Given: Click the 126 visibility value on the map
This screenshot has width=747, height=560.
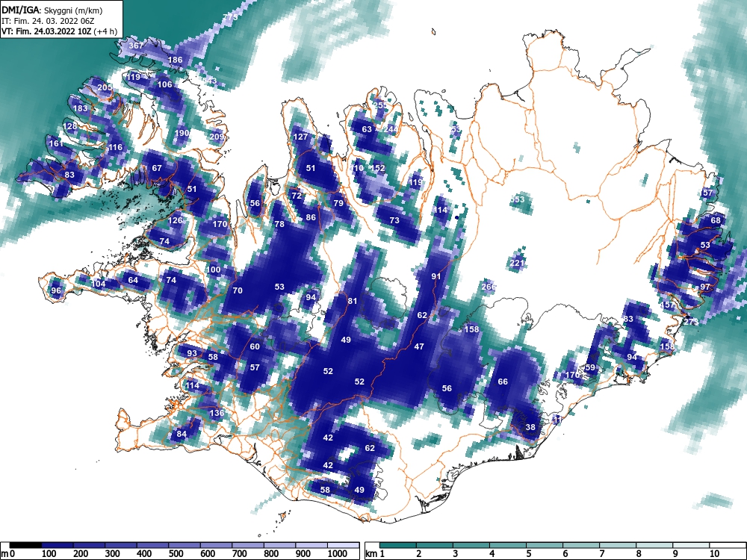Looking at the screenshot, I should [x=176, y=220].
